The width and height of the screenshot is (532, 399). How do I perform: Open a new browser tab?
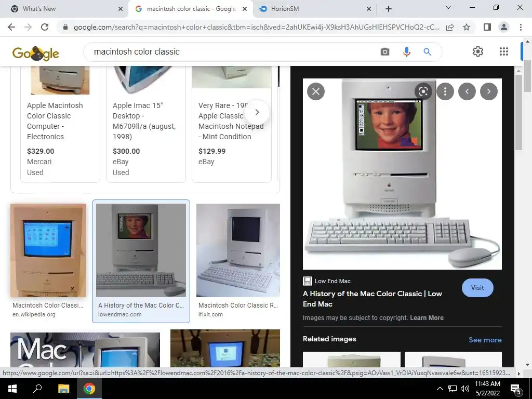pyautogui.click(x=389, y=9)
